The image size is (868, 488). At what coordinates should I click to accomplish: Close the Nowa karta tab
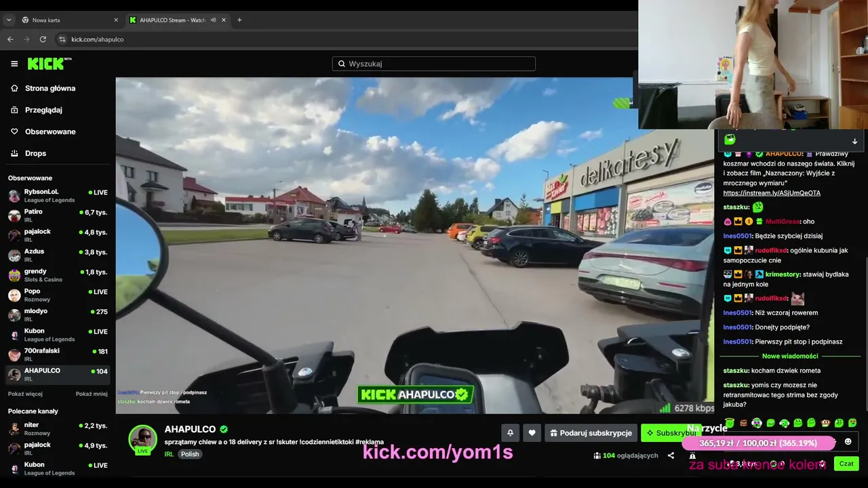click(x=116, y=20)
